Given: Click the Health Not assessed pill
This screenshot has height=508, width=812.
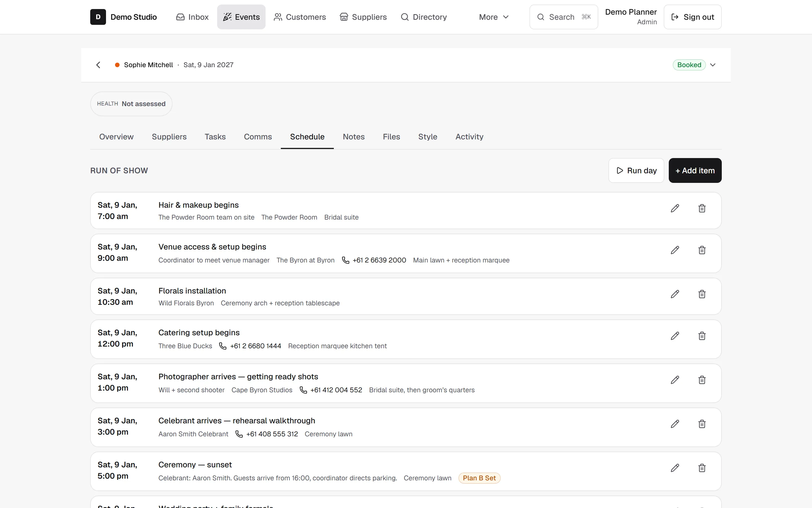Looking at the screenshot, I should point(131,104).
